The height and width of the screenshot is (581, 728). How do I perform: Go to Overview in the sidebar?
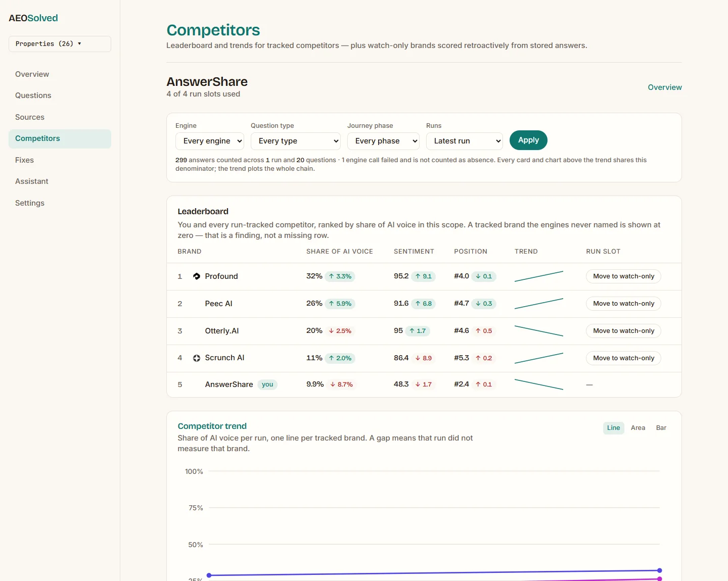tap(60, 74)
